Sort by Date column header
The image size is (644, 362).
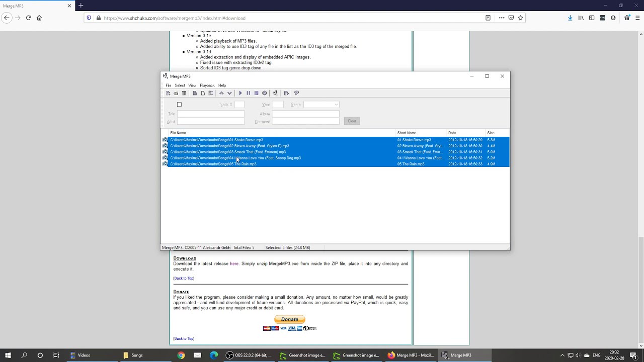(x=466, y=133)
